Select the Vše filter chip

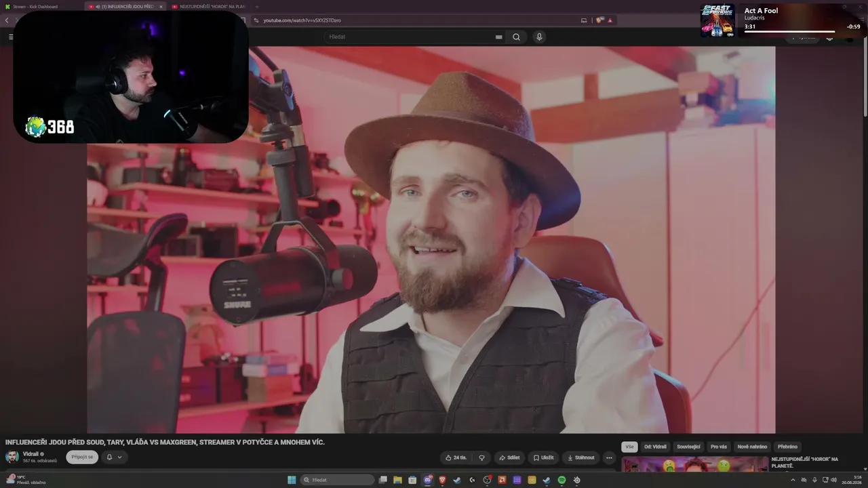pos(629,447)
